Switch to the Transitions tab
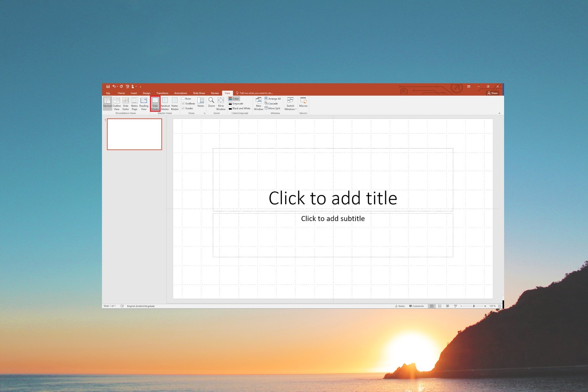Screen dimensions: 588x392 (162, 93)
